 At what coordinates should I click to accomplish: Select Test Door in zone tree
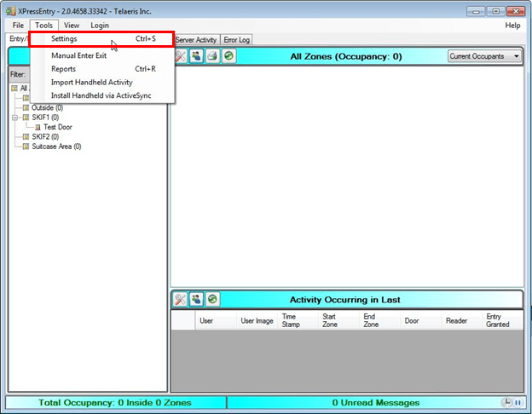(x=58, y=127)
